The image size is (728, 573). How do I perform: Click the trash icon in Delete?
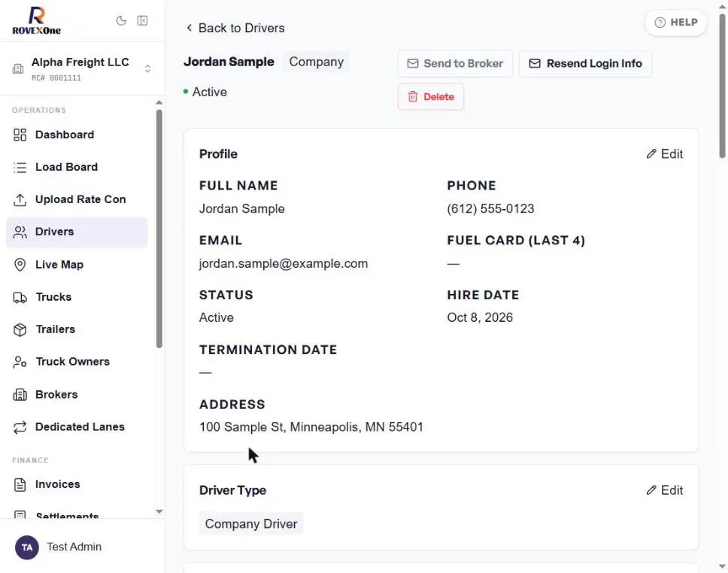[x=412, y=96]
